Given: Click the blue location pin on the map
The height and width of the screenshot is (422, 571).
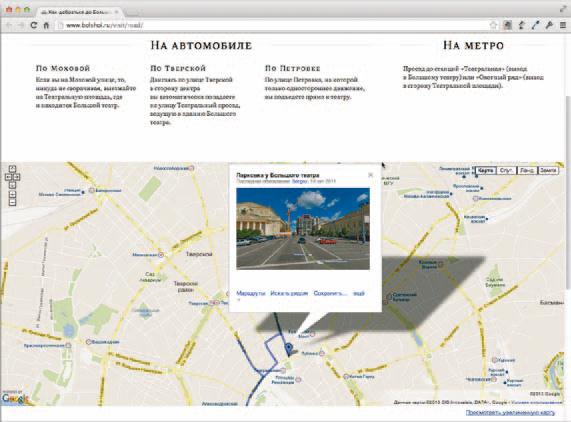Looking at the screenshot, I should coord(289,349).
